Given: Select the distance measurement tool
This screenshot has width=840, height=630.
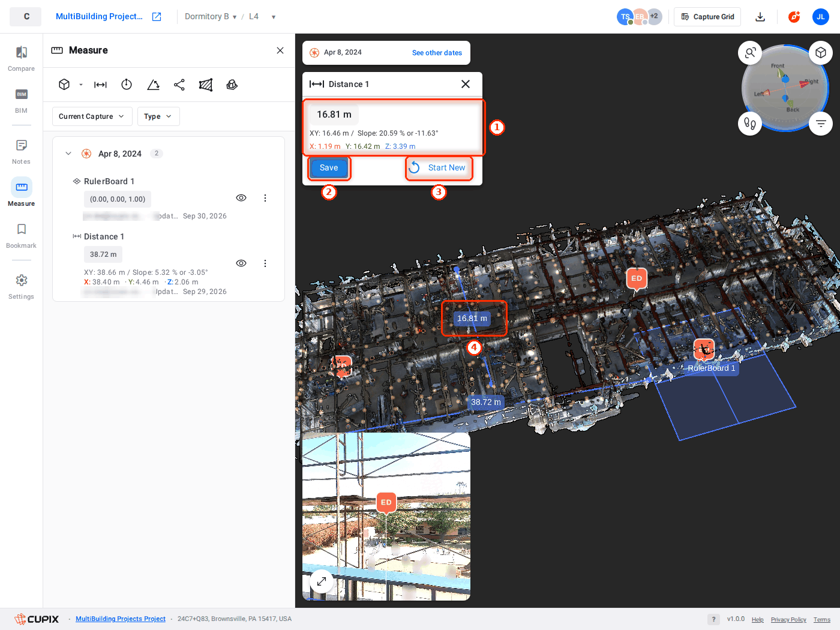Looking at the screenshot, I should (x=100, y=85).
